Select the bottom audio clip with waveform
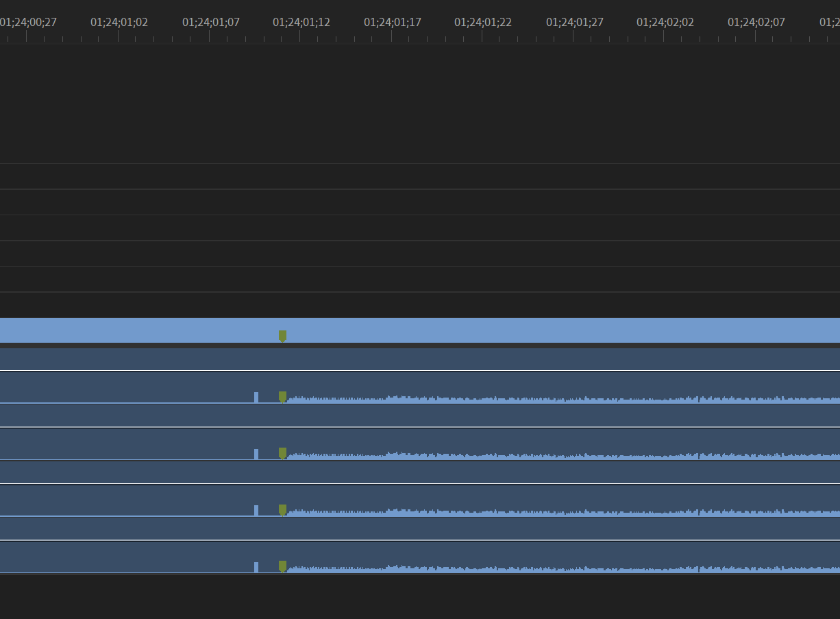The image size is (840, 619). tap(480, 557)
